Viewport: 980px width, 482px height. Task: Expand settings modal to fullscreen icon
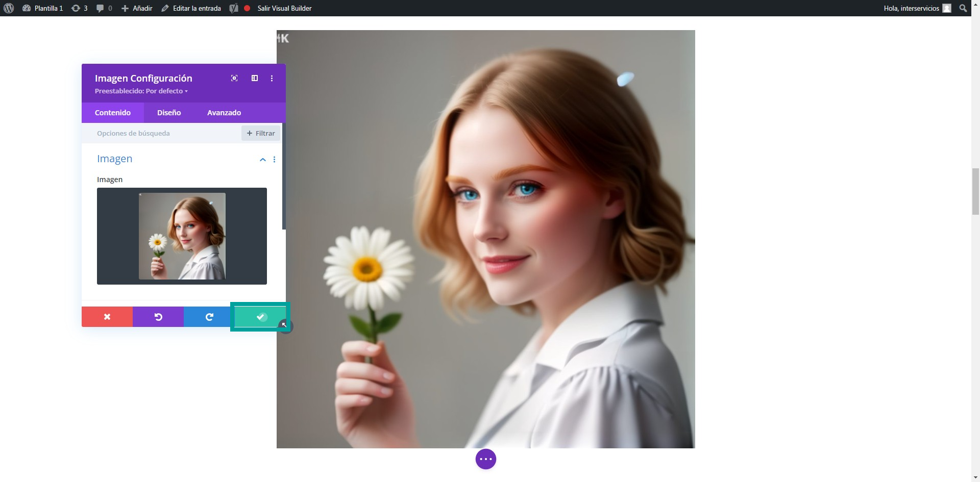(234, 78)
